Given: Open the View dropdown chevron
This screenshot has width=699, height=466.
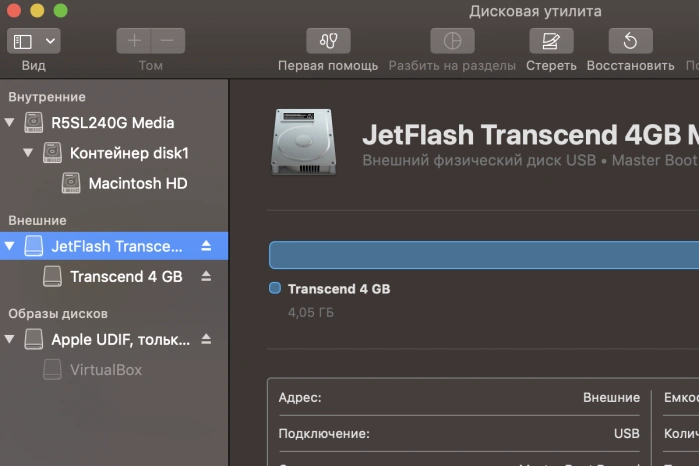Looking at the screenshot, I should pyautogui.click(x=50, y=41).
